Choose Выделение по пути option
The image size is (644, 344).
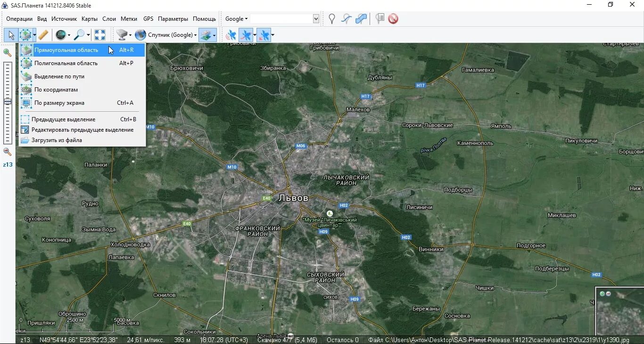point(82,76)
